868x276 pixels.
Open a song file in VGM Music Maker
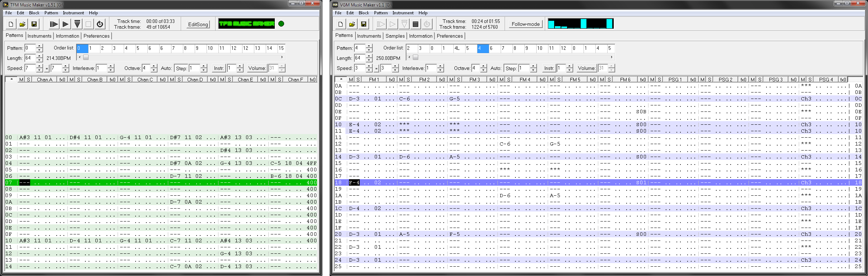point(352,24)
